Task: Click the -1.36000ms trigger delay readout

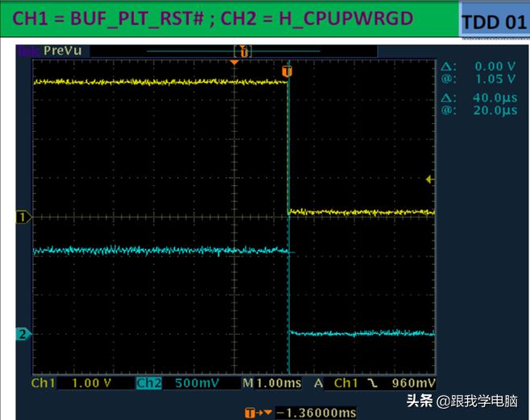Action: pyautogui.click(x=316, y=413)
